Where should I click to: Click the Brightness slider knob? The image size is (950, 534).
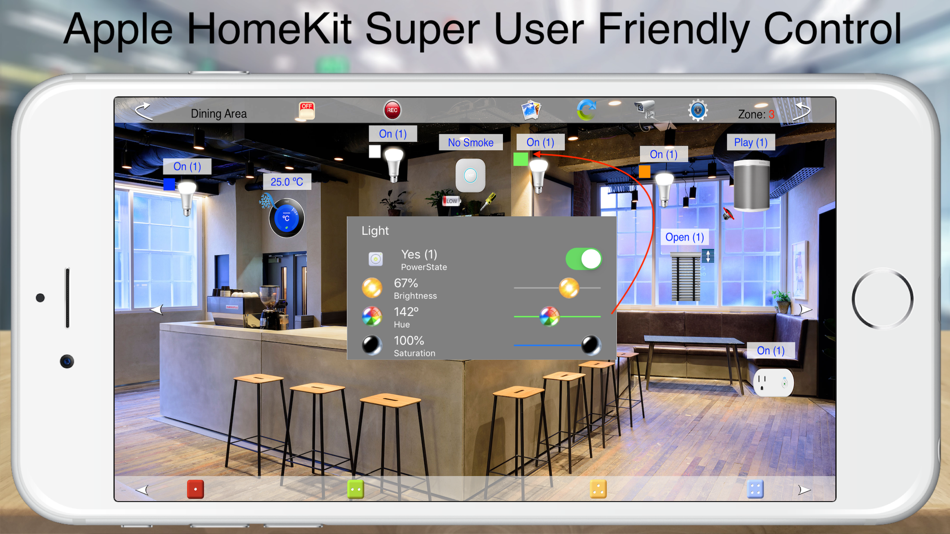coord(568,288)
